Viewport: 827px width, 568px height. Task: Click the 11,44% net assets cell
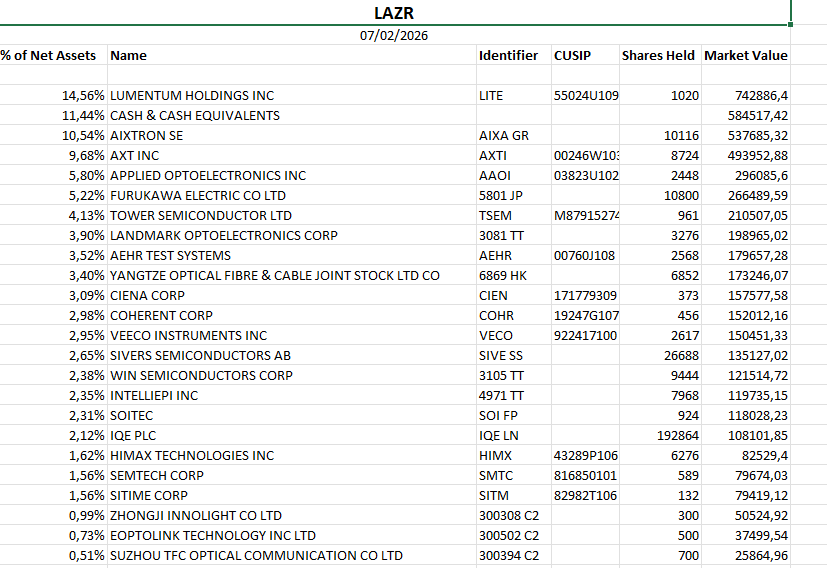click(53, 115)
